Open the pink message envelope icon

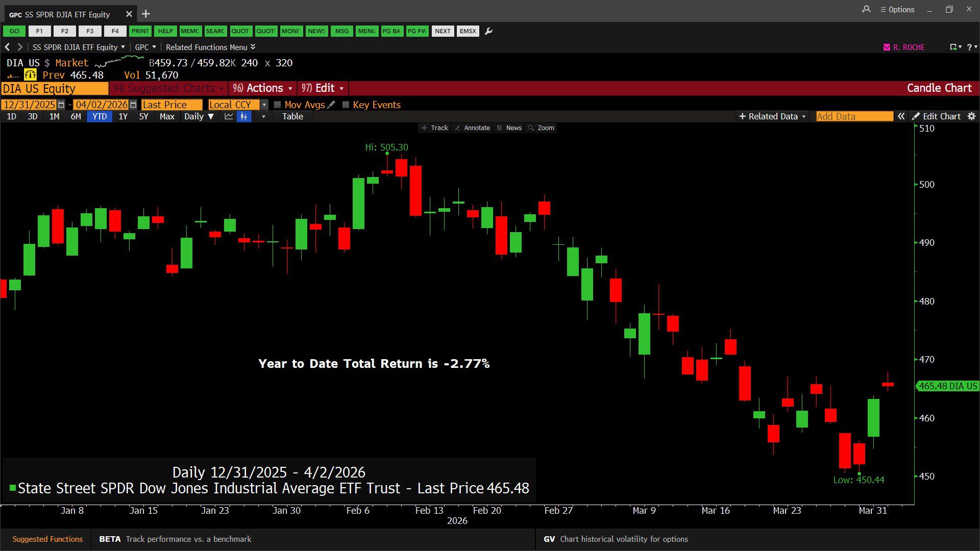click(887, 47)
